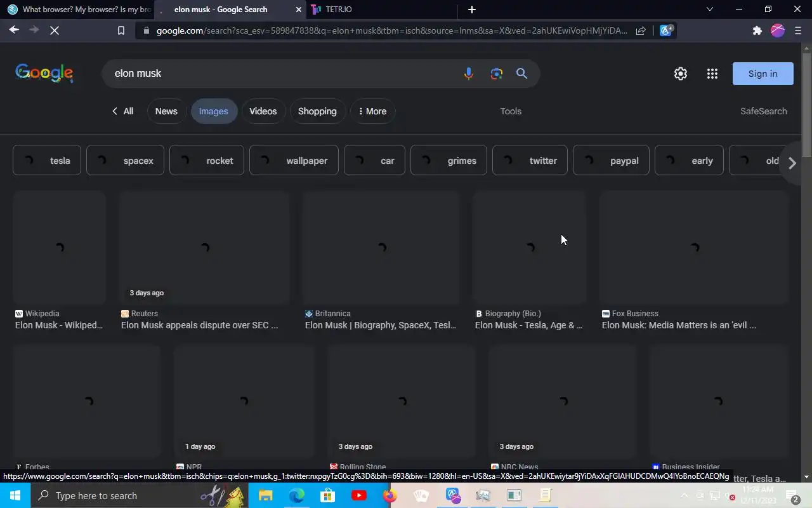812x508 pixels.
Task: Go back to All results
Action: (x=122, y=111)
